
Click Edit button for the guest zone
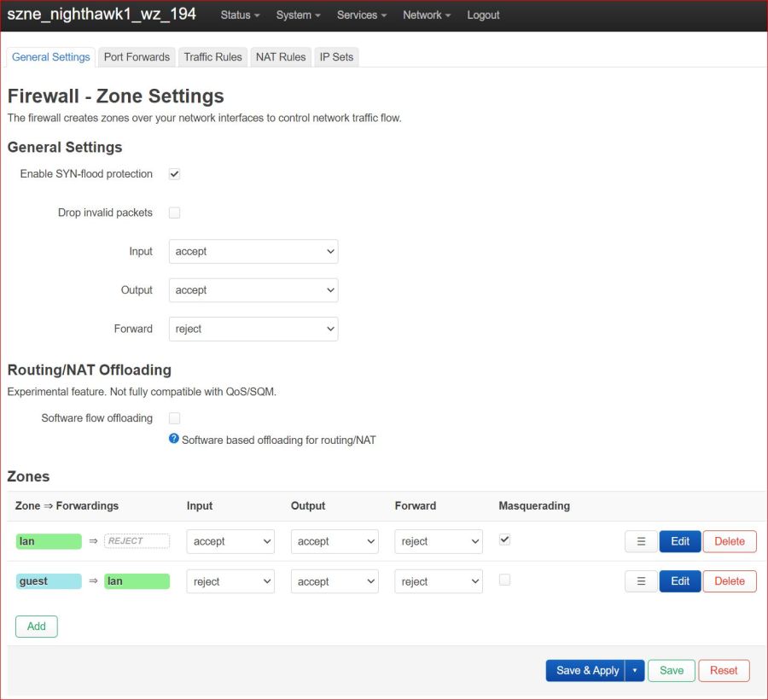[x=680, y=581]
